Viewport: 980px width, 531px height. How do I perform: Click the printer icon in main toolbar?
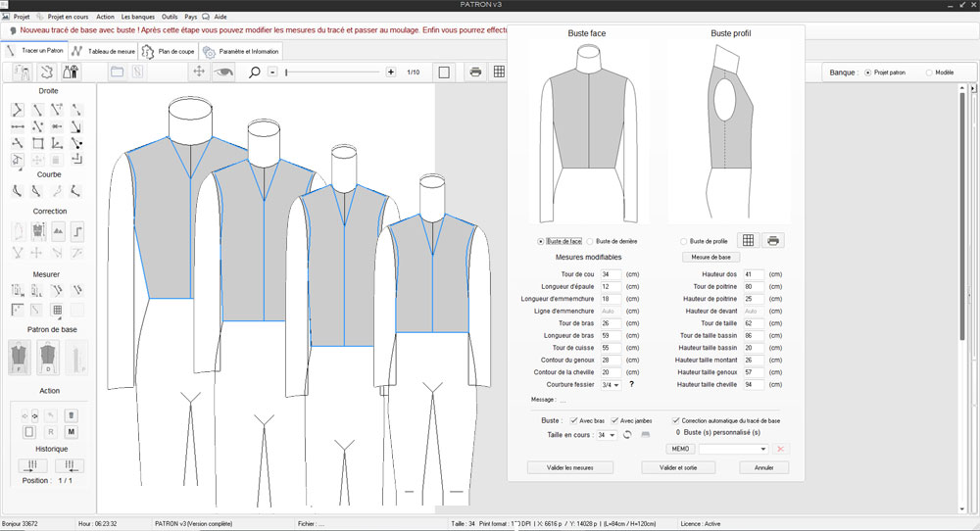pyautogui.click(x=475, y=72)
